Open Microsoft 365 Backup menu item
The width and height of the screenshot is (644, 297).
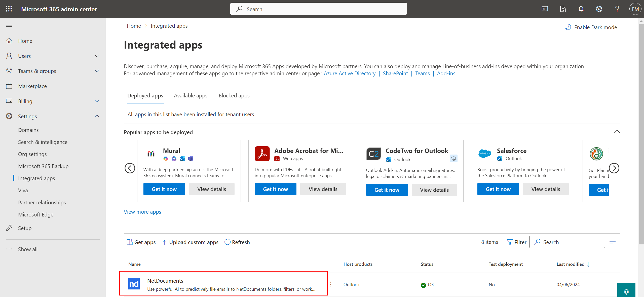[43, 166]
